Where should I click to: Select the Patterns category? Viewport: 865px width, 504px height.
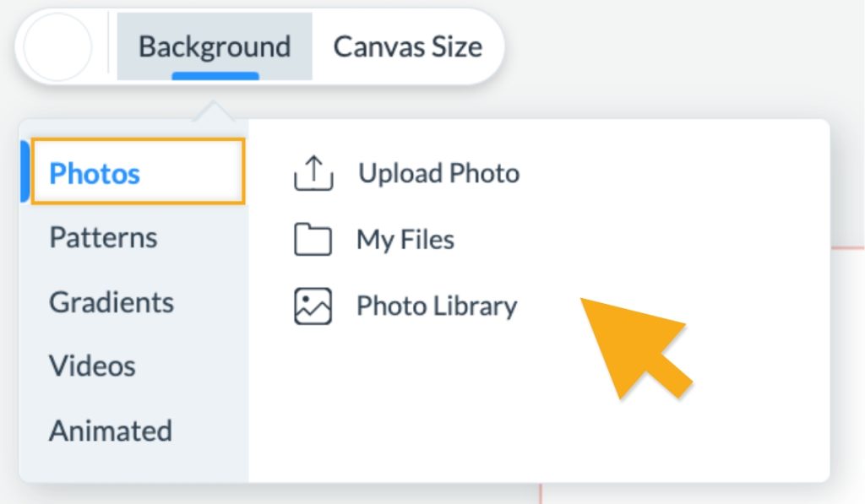tap(102, 238)
